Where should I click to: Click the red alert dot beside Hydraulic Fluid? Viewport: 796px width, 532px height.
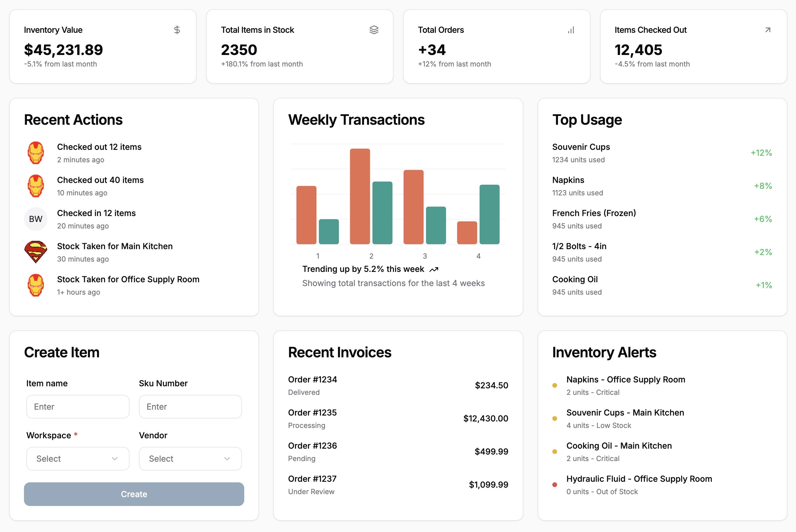point(555,484)
